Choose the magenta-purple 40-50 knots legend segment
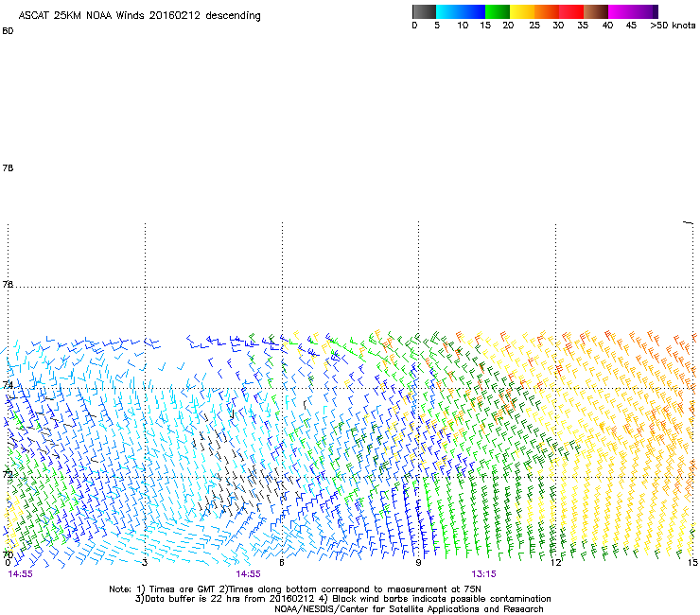 (x=633, y=11)
